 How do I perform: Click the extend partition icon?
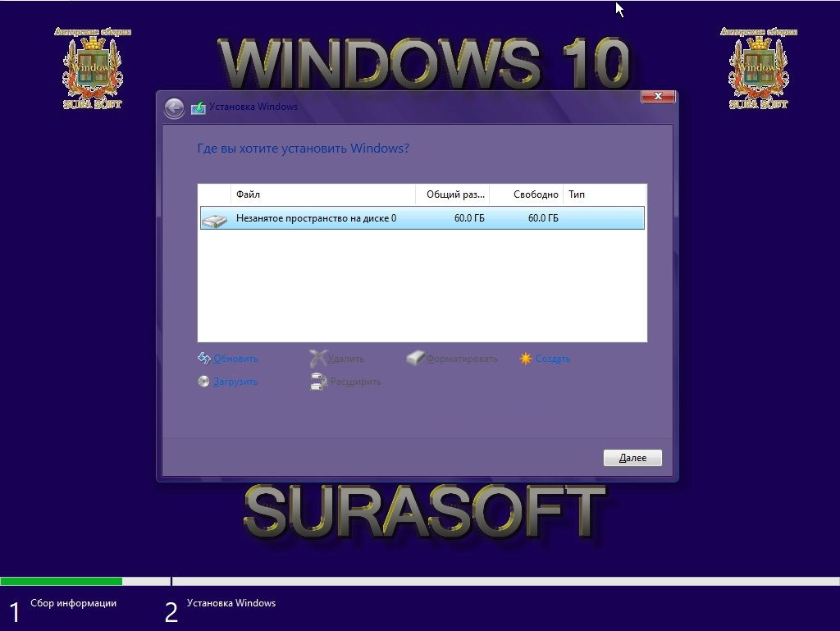coord(318,382)
